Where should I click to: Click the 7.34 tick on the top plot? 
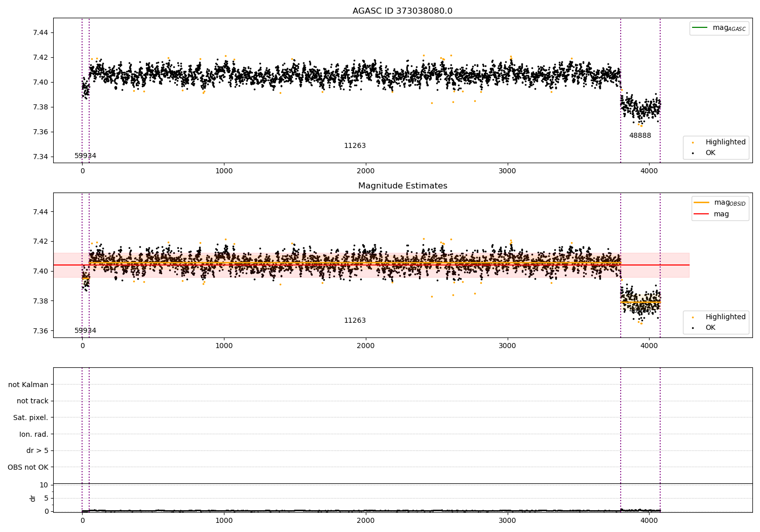(x=41, y=157)
